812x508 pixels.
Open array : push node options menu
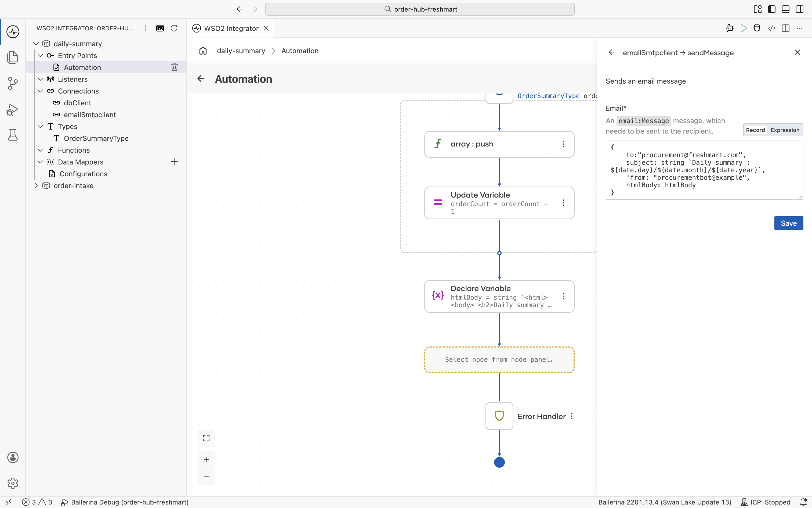tap(563, 144)
